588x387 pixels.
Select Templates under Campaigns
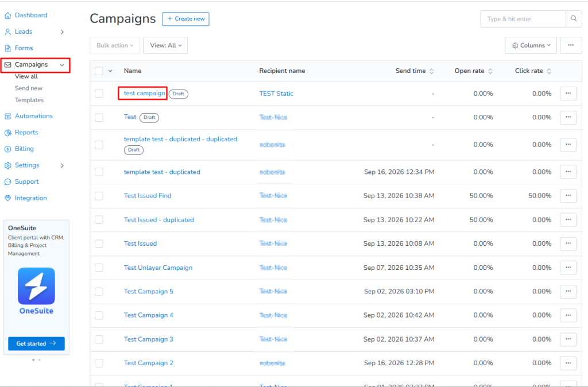(x=29, y=100)
